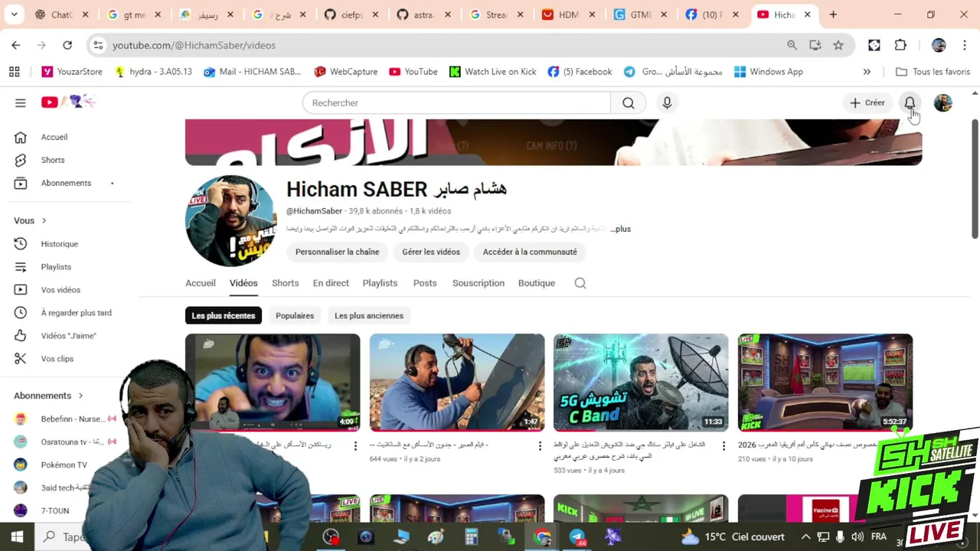Viewport: 980px width, 551px height.
Task: Search within the channel magnifier
Action: [x=580, y=283]
